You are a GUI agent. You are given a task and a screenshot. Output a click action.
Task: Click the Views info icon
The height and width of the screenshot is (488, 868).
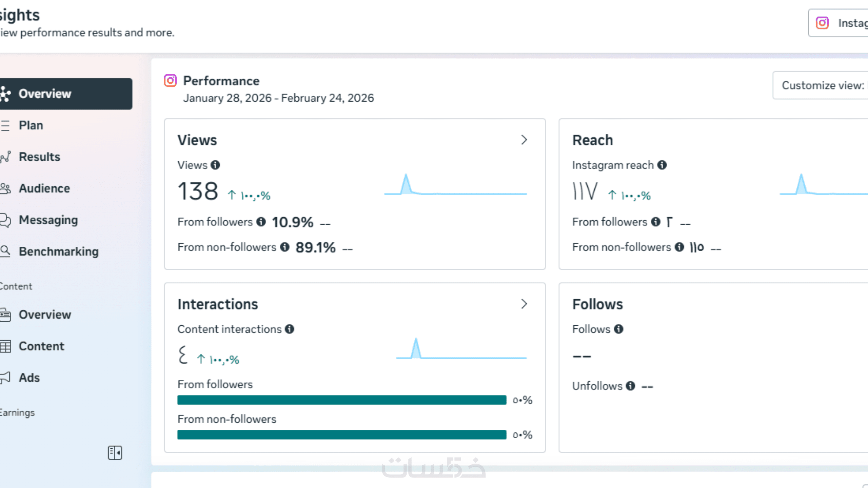(x=215, y=165)
